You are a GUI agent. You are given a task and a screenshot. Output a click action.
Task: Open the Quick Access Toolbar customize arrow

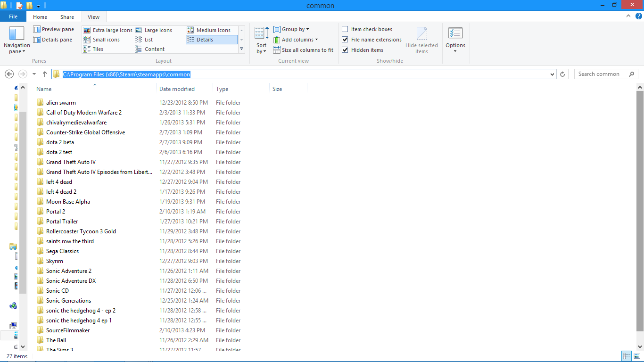pyautogui.click(x=38, y=6)
